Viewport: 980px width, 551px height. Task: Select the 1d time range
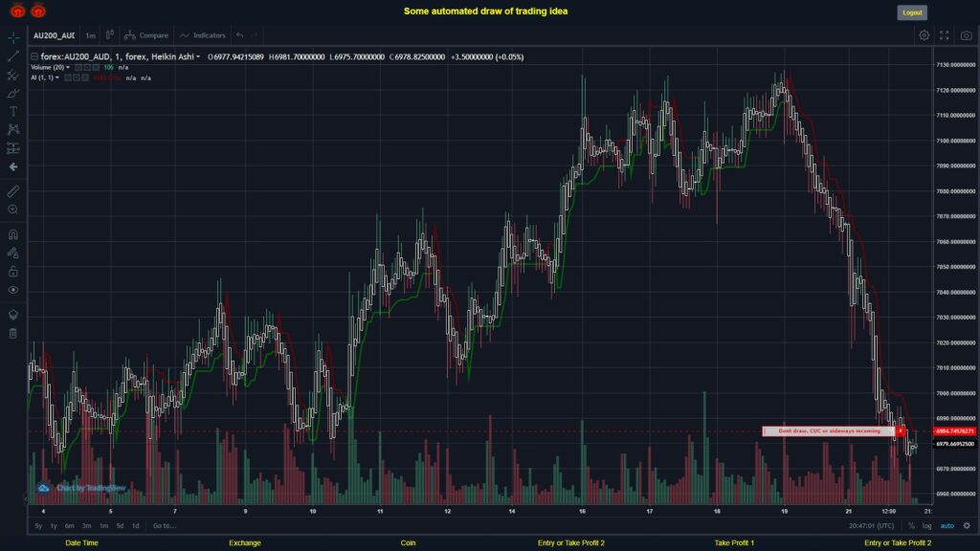[135, 525]
